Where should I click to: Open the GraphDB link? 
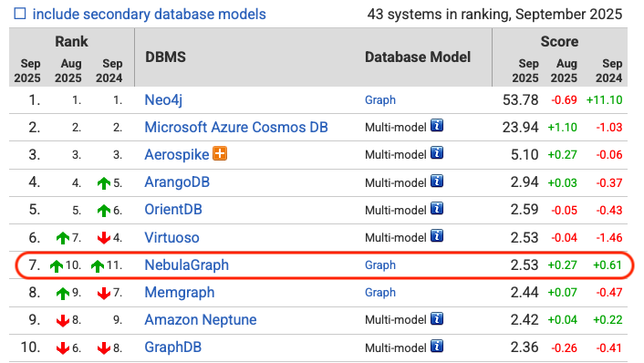173,347
